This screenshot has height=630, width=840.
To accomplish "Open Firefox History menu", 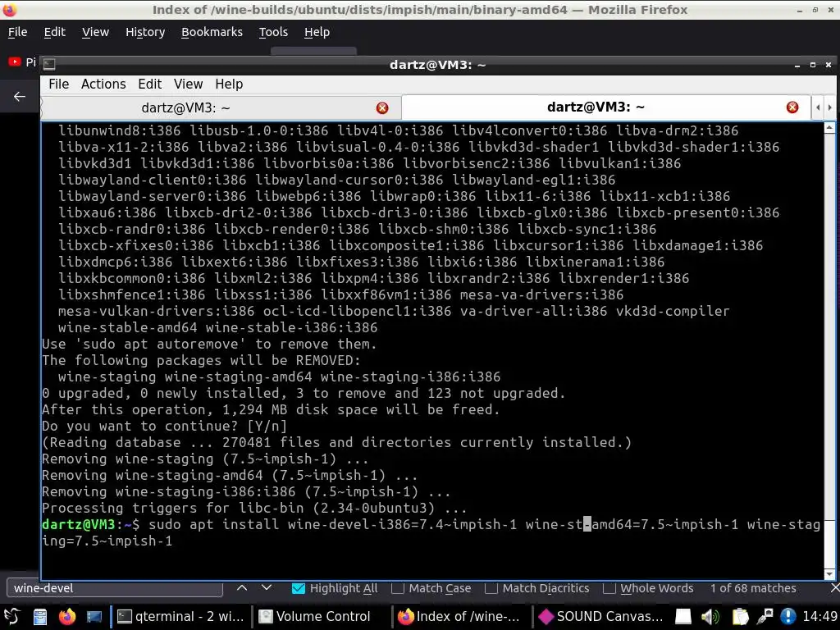I will pos(145,32).
